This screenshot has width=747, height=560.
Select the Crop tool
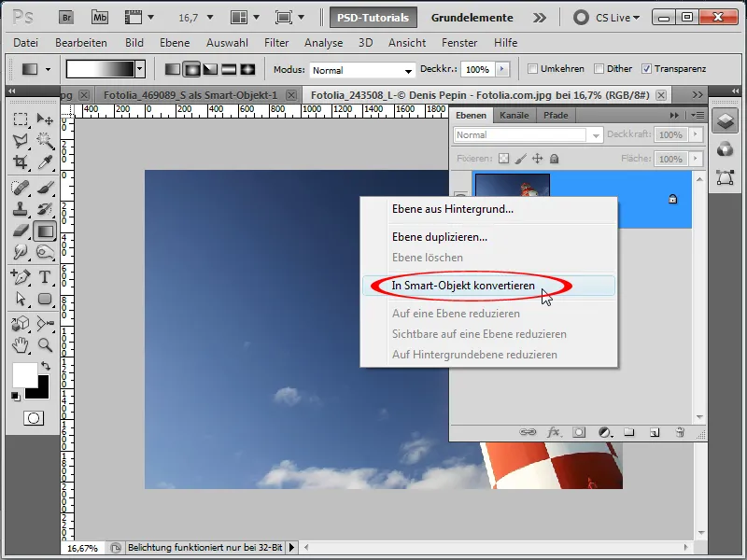click(20, 162)
